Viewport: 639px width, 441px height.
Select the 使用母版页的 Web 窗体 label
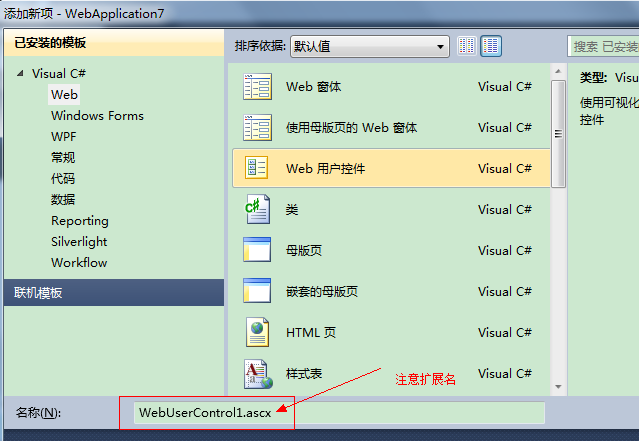(351, 128)
